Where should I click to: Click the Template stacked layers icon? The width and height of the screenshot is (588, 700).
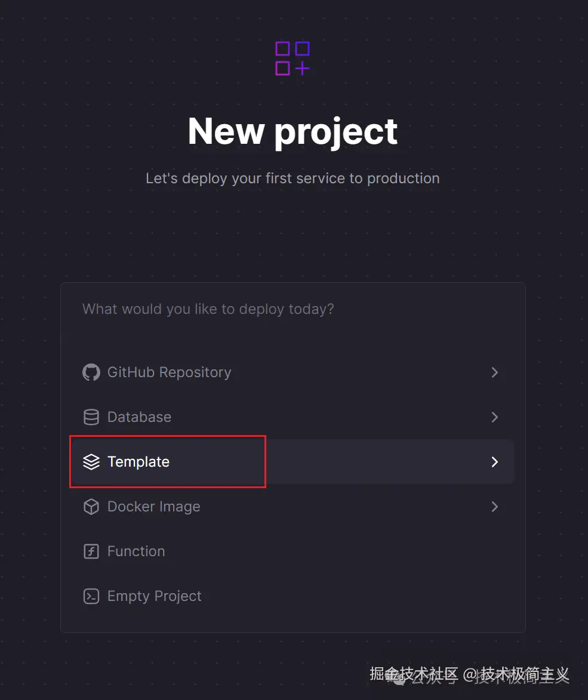coord(91,462)
